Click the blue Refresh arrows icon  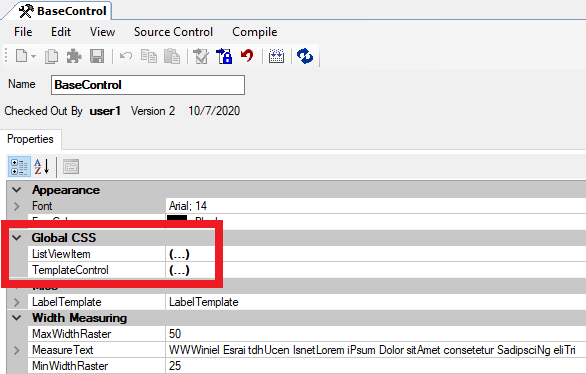point(305,56)
